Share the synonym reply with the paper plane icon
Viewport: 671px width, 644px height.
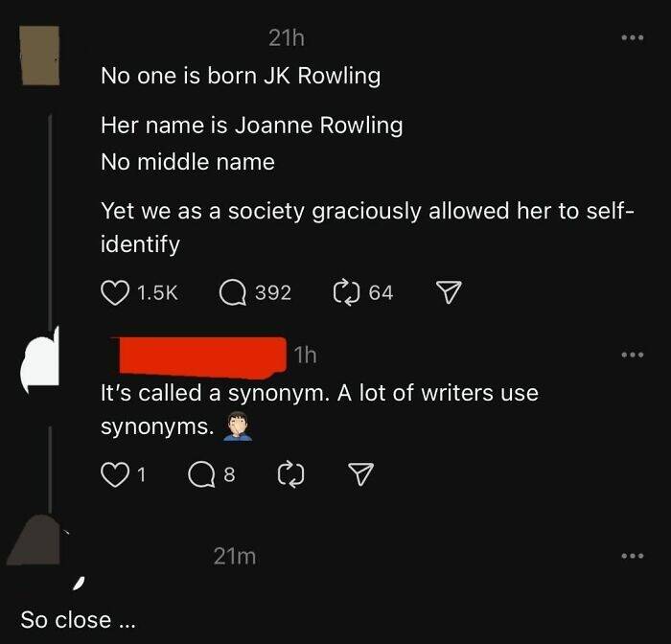point(360,474)
